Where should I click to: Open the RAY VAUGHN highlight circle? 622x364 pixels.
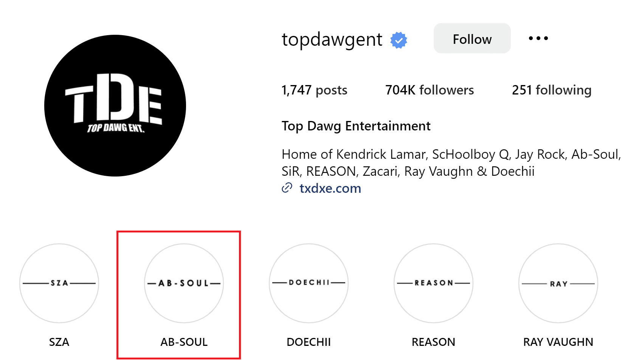(558, 283)
